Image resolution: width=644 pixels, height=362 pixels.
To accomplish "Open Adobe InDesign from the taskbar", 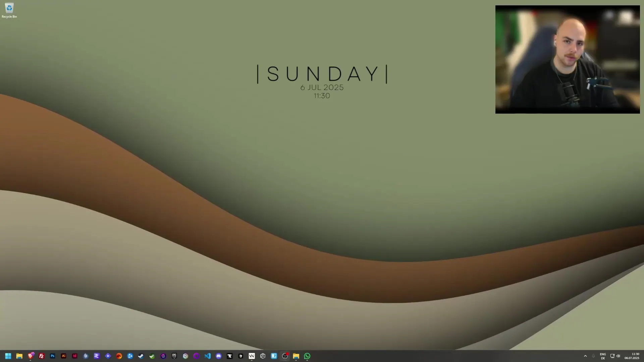I will [x=75, y=356].
